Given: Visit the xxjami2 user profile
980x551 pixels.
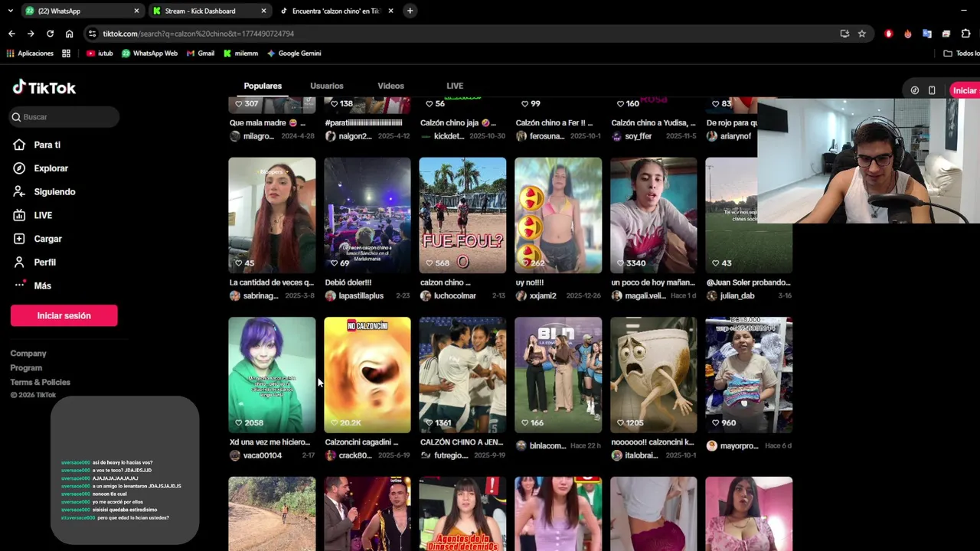Looking at the screenshot, I should click(x=542, y=296).
